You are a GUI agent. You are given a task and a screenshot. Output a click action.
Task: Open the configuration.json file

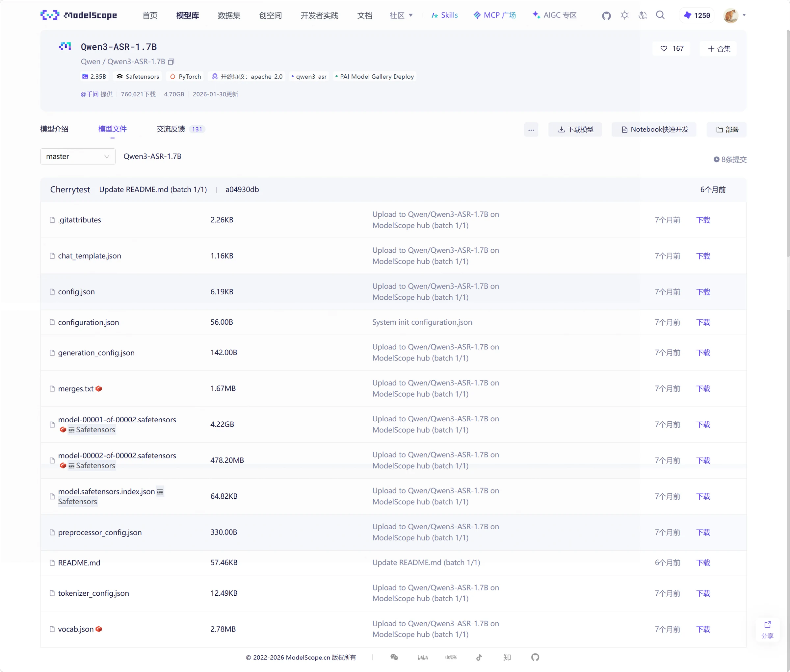pyautogui.click(x=89, y=322)
